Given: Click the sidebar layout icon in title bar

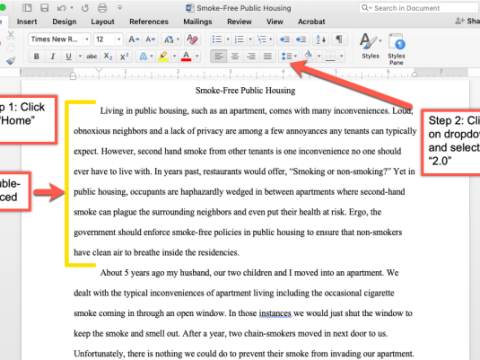Looking at the screenshot, I should [27, 8].
